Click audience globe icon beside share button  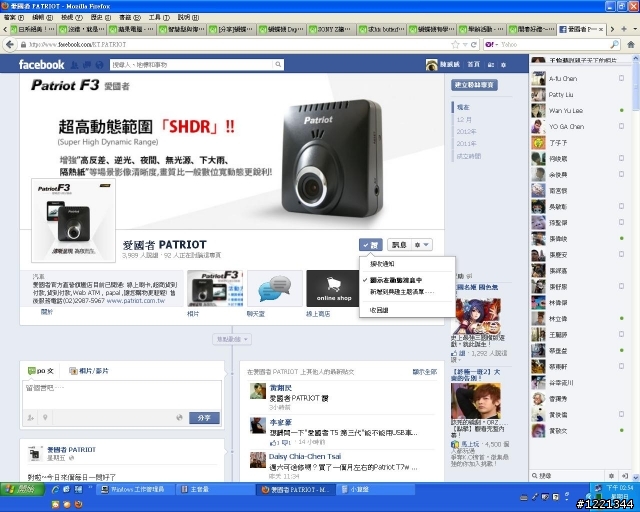point(179,417)
